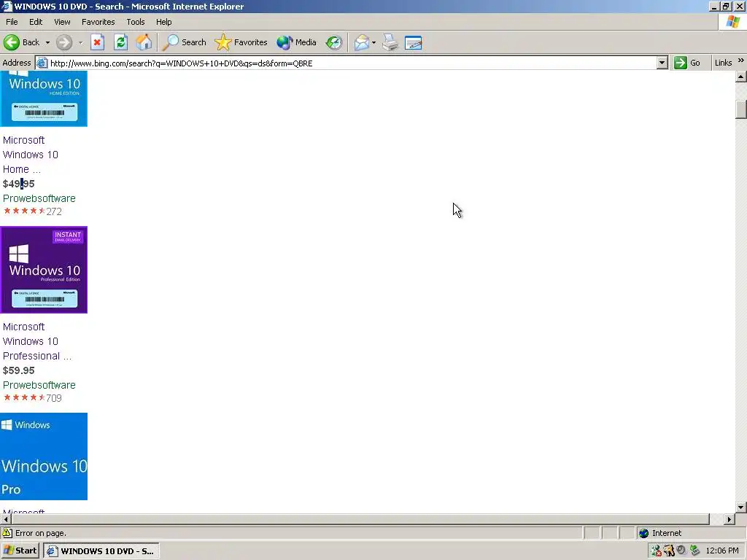Click the $59.95 price text

18,370
